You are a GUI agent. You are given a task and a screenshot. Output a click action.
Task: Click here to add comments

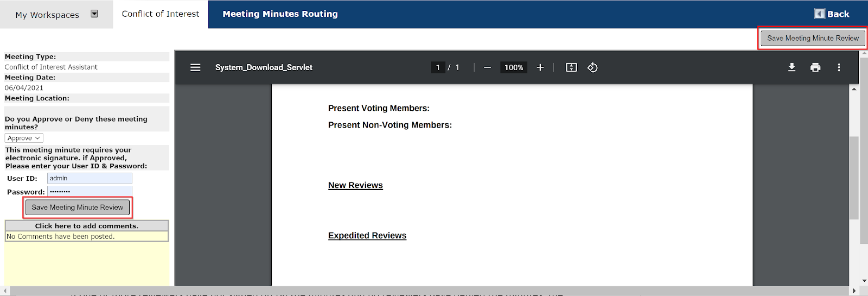87,226
